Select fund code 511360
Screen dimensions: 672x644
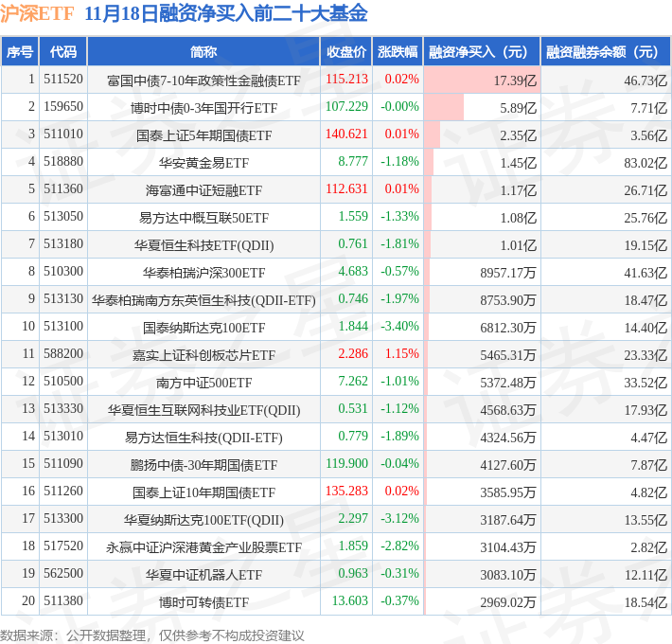63,189
